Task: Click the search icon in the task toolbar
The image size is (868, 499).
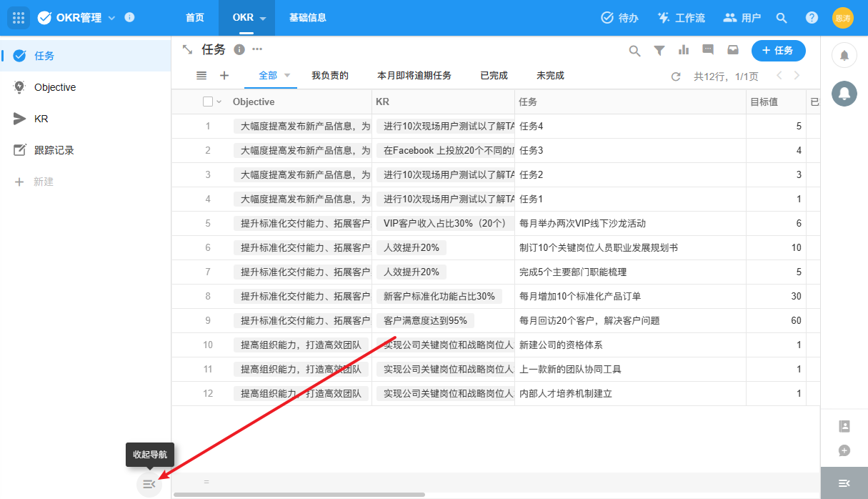Action: pyautogui.click(x=634, y=51)
